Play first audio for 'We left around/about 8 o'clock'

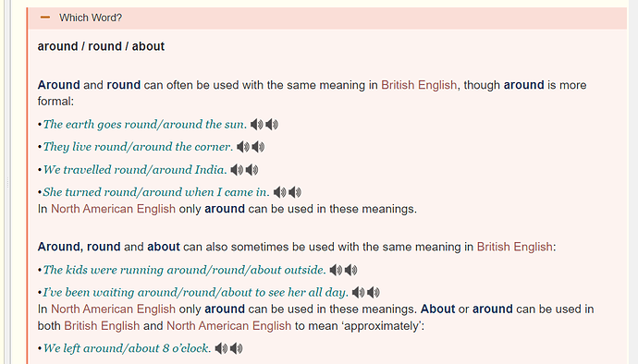tap(221, 348)
